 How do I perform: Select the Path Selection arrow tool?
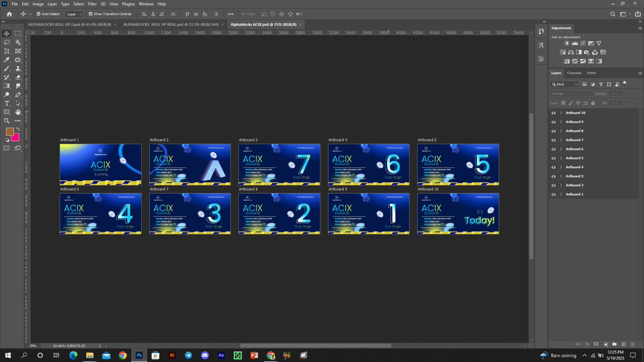[x=18, y=103]
